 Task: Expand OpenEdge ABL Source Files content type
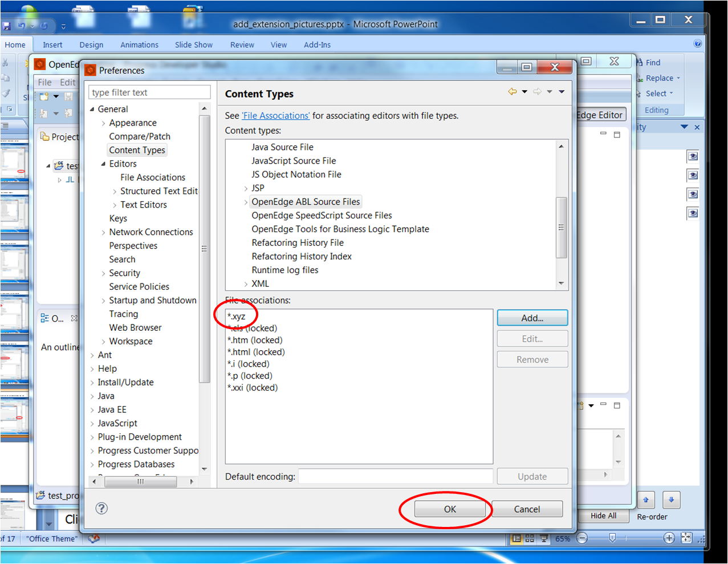[x=246, y=202]
